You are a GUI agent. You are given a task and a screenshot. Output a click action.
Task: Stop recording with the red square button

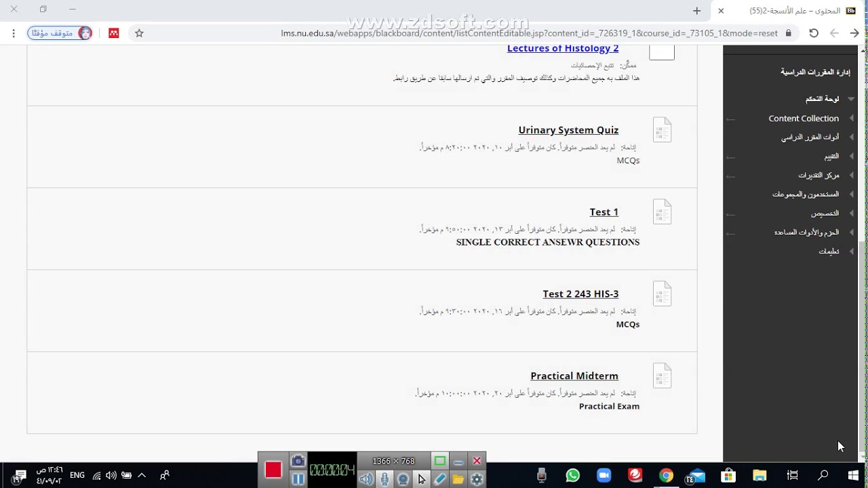tap(273, 470)
